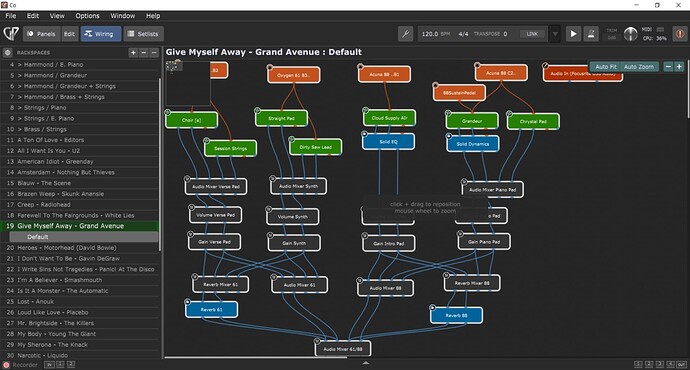Viewport: 690px width, 370px height.
Task: Click the wiring minimap thumbnail
Action: coord(188,83)
